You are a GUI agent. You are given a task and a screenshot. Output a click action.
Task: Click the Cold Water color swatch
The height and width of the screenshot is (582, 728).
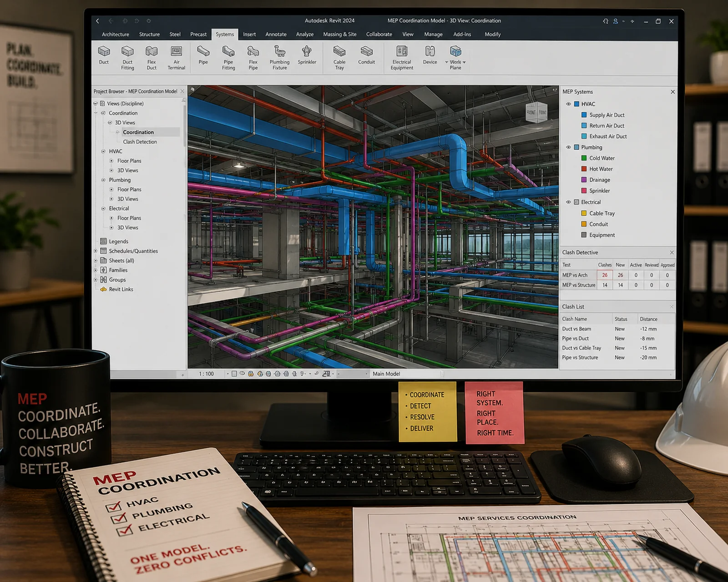tap(584, 158)
